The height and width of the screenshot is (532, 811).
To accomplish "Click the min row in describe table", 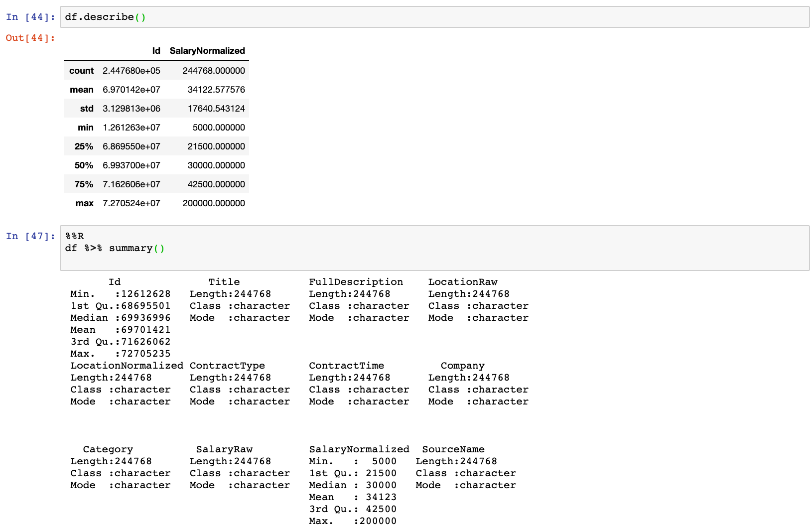I will point(85,127).
